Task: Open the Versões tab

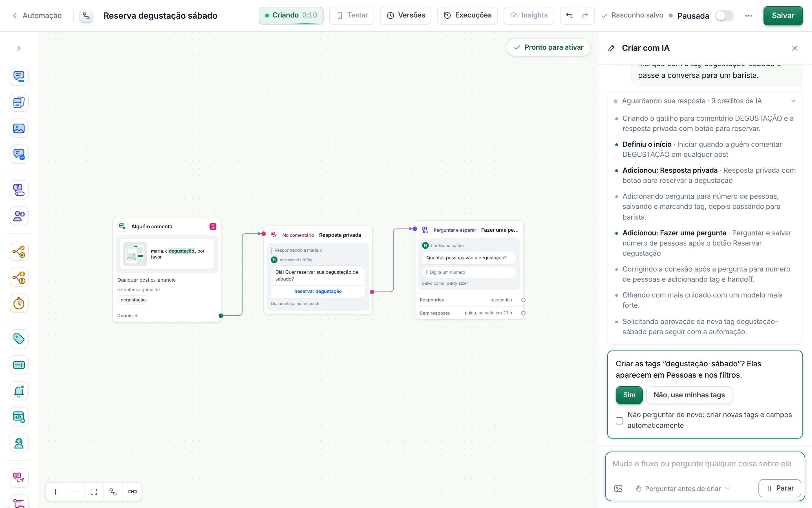Action: coord(406,16)
